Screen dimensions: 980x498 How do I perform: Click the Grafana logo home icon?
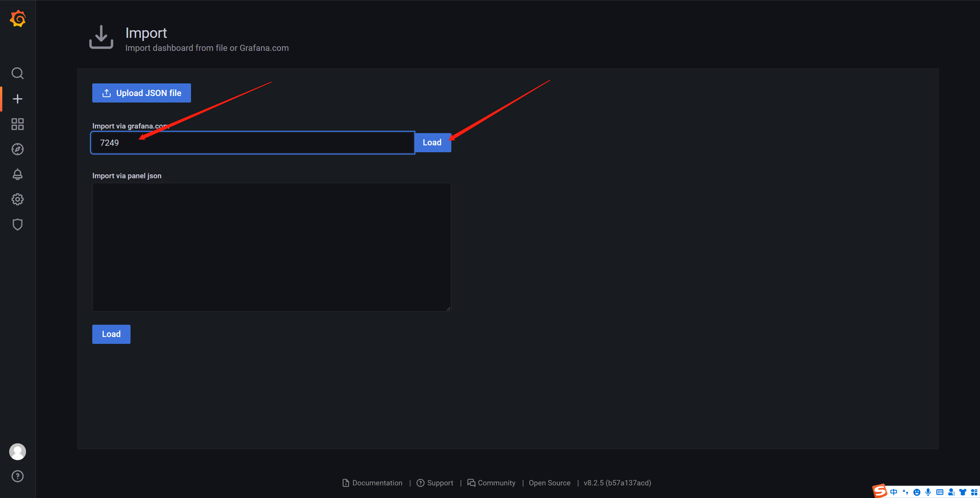click(x=18, y=19)
